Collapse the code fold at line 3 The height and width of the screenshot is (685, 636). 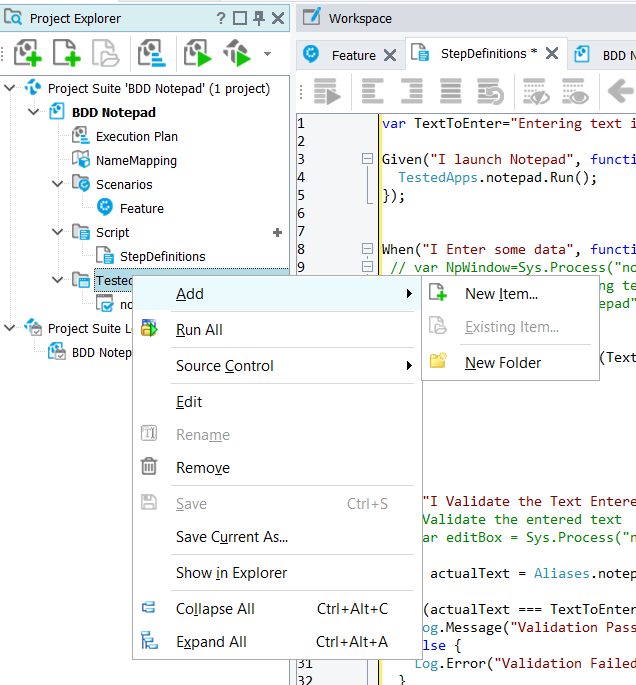pos(367,159)
